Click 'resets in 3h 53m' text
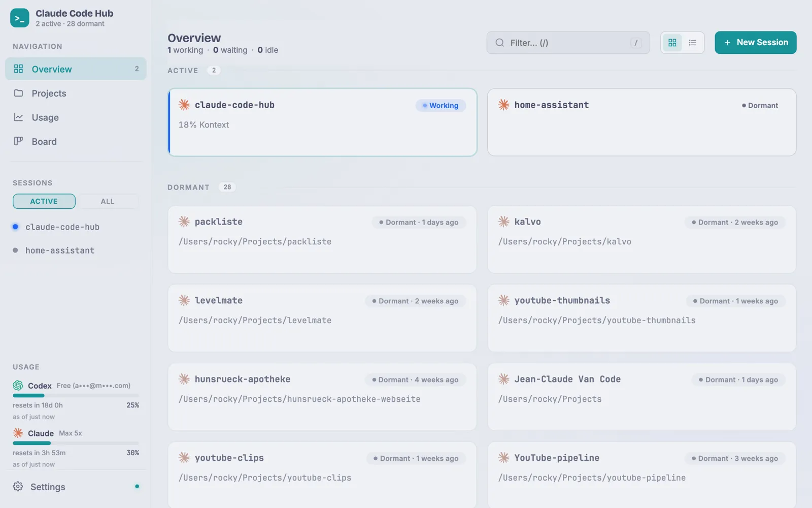812x508 pixels. coord(39,453)
